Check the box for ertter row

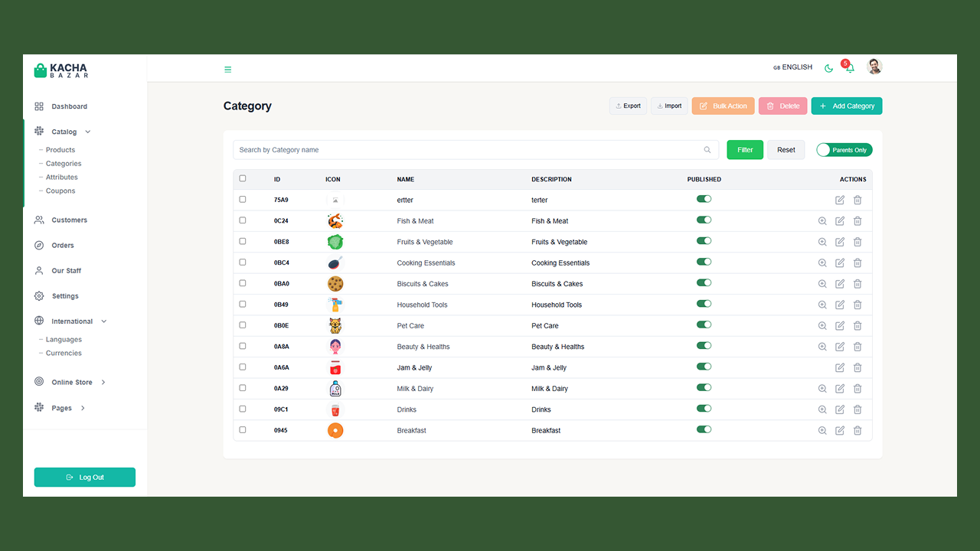(243, 199)
